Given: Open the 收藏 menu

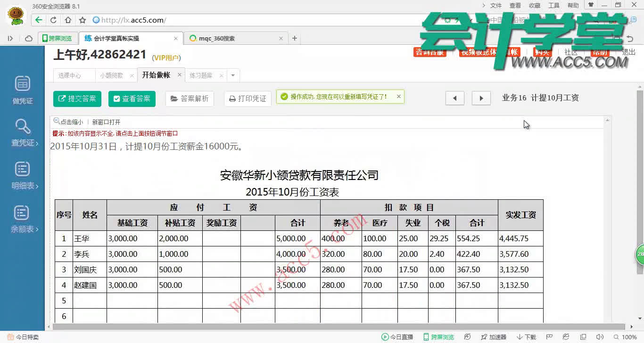Looking at the screenshot, I should pyautogui.click(x=535, y=6).
